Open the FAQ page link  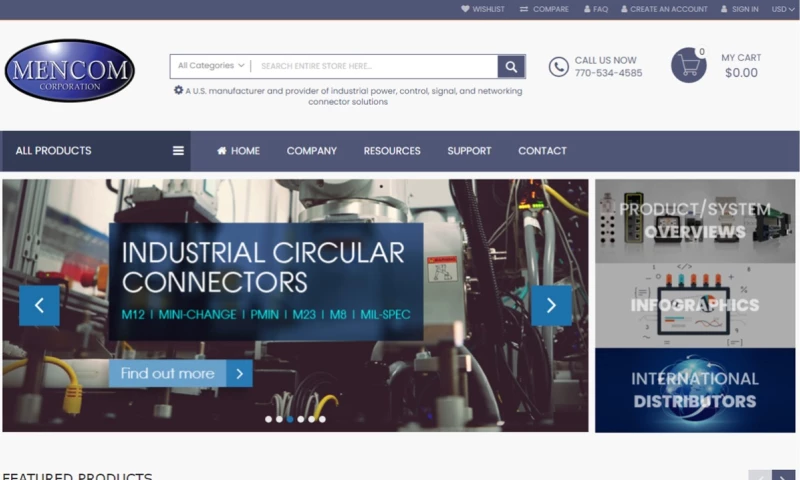tap(596, 9)
